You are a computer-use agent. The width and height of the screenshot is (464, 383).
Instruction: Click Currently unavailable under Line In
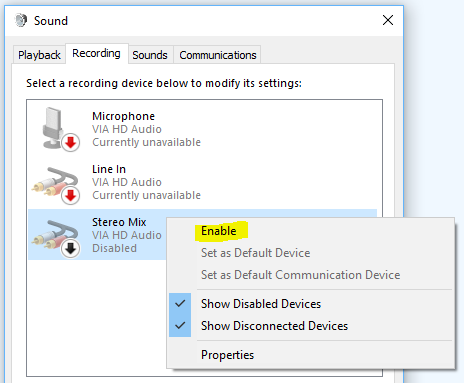[x=147, y=195]
